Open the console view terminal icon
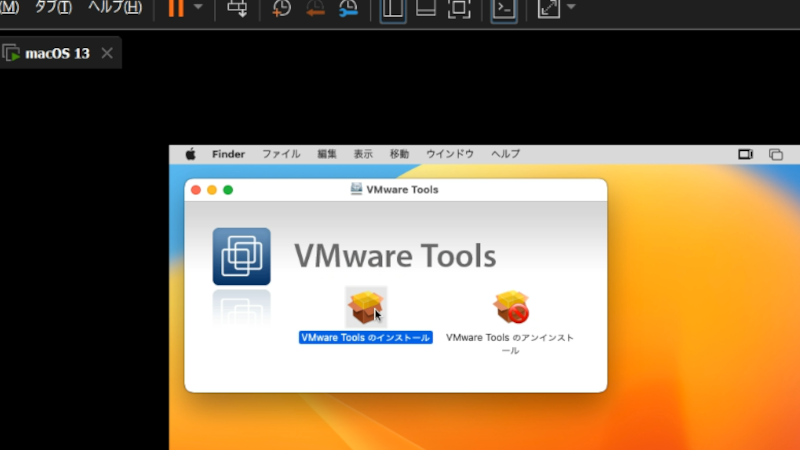This screenshot has height=450, width=800. click(504, 9)
